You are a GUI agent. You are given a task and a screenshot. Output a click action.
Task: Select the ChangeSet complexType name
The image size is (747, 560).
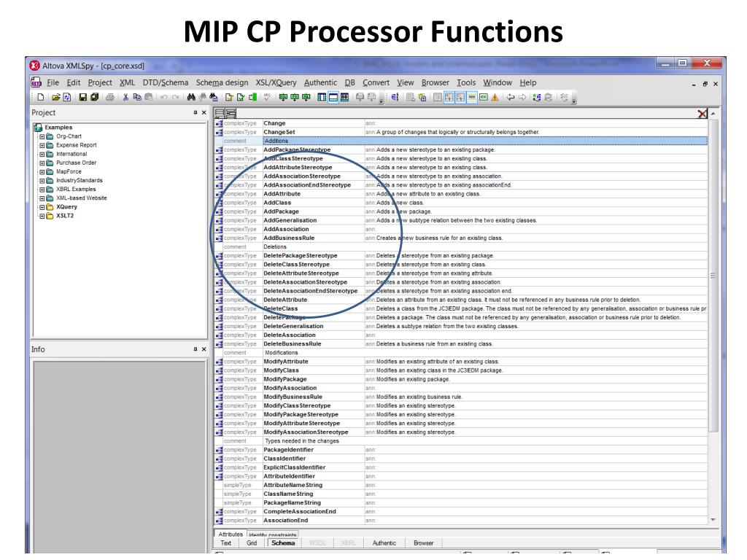tap(279, 132)
